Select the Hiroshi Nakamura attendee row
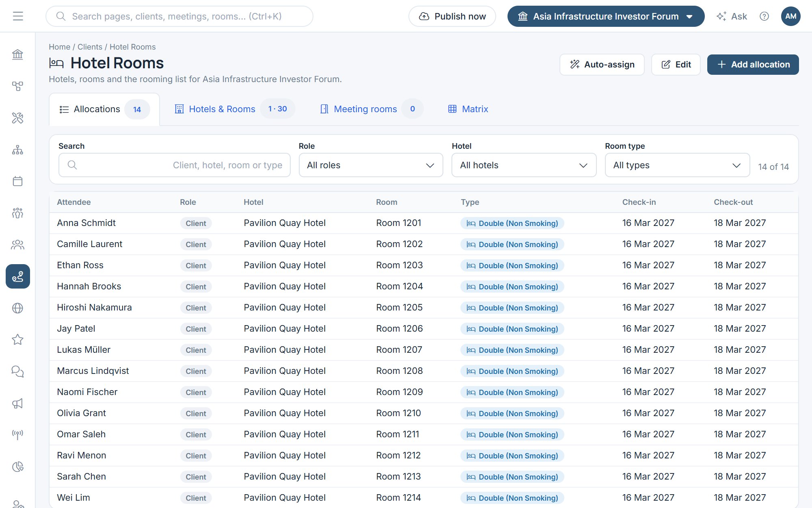This screenshot has width=812, height=508. point(424,308)
